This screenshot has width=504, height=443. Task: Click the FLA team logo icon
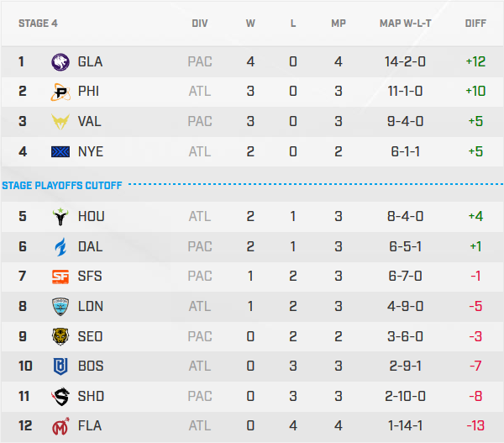pyautogui.click(x=61, y=425)
